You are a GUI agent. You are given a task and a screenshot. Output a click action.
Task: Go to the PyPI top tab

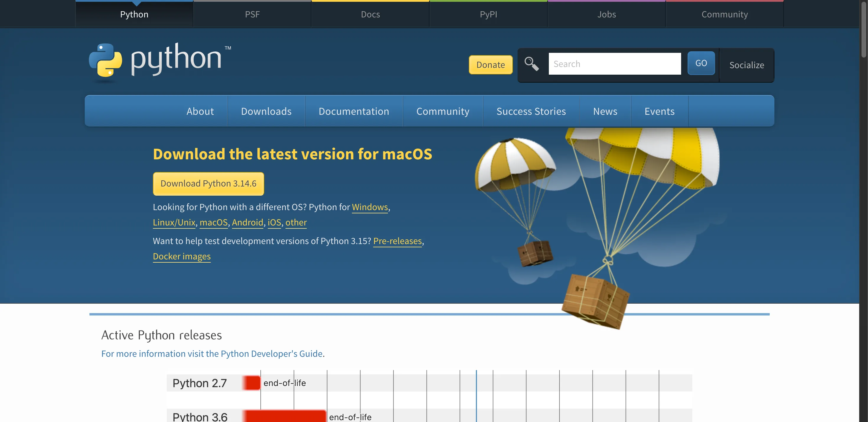coord(488,14)
